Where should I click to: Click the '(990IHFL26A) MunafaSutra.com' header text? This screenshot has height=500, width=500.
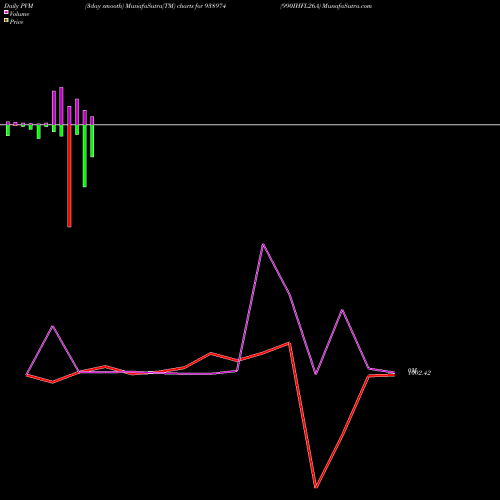326,6
